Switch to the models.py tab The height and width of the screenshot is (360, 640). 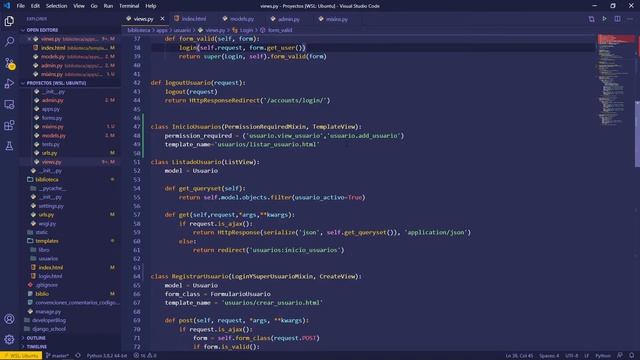(238, 19)
